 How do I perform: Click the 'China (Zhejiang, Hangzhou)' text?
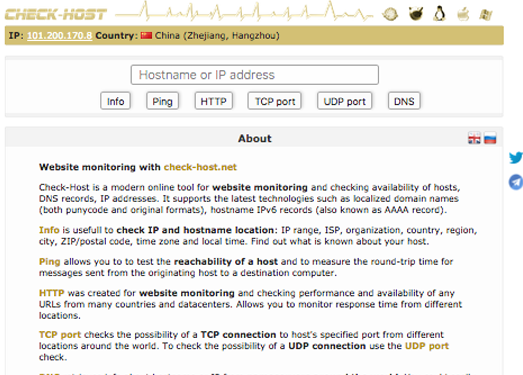point(217,35)
